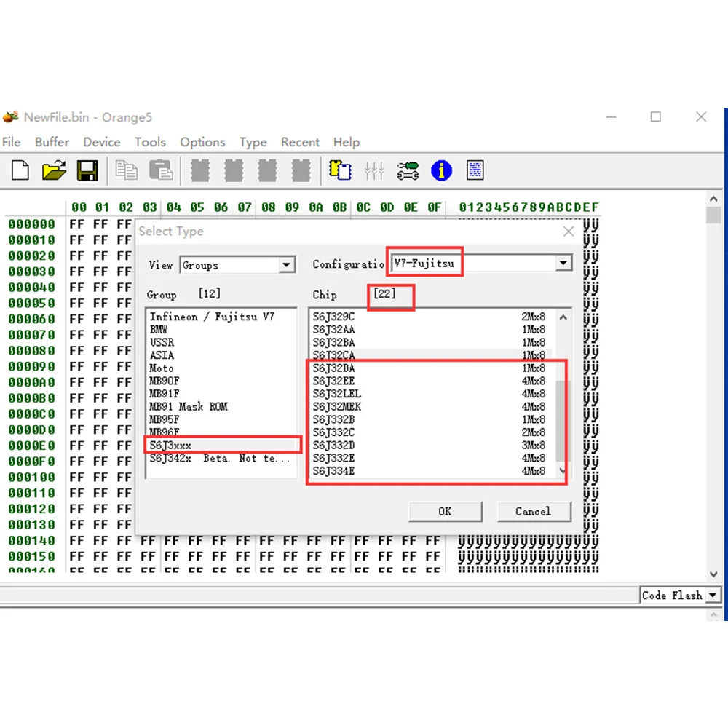Select the MB91F group in list
This screenshot has width=728, height=728.
[x=164, y=394]
